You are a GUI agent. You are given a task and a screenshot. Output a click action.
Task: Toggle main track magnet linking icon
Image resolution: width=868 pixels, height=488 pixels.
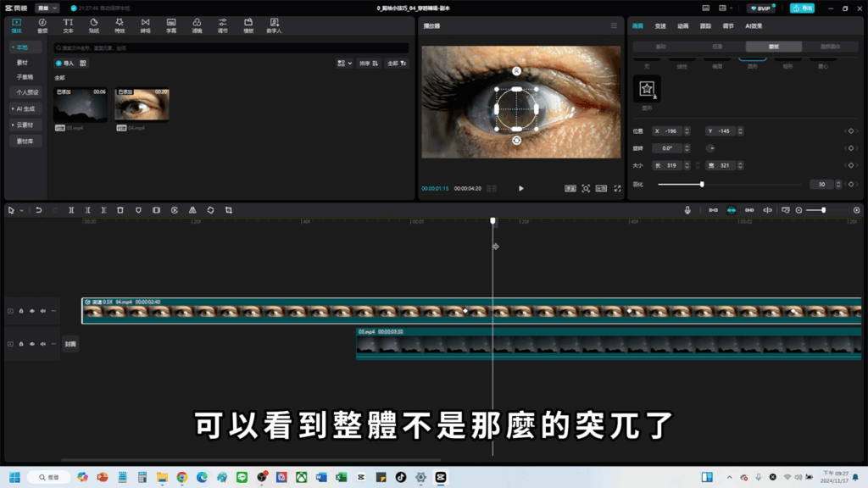pos(713,210)
